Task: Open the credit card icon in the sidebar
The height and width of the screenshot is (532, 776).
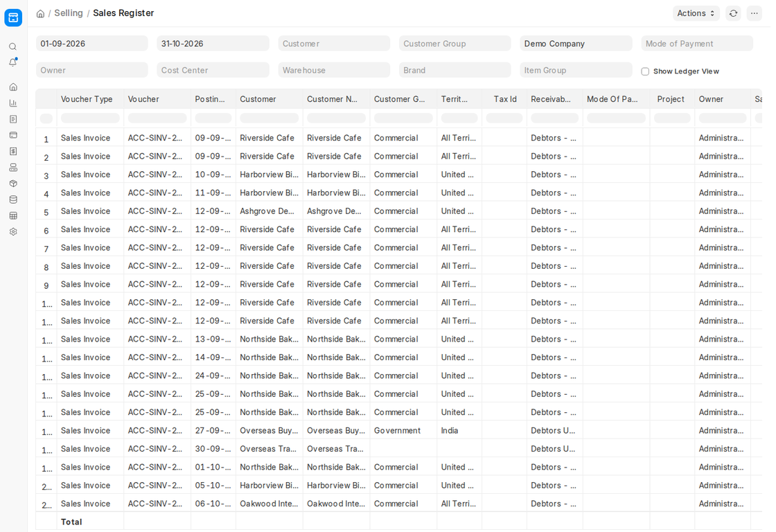Action: (13, 135)
